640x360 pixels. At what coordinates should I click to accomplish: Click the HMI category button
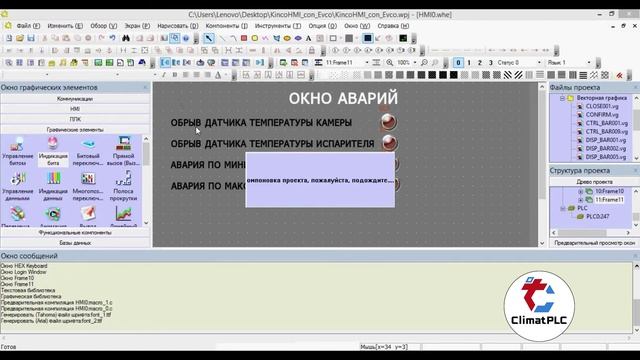tap(75, 109)
